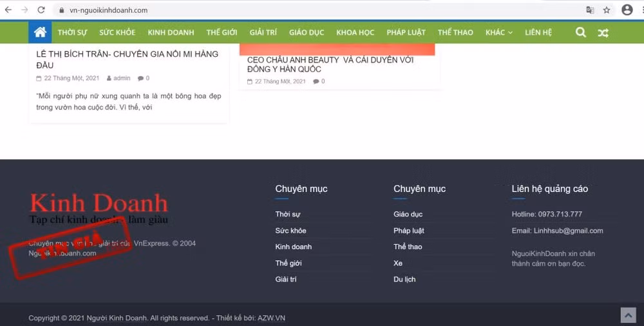The width and height of the screenshot is (644, 326).
Task: Open the Giáo Dục menu item
Action: 307,32
